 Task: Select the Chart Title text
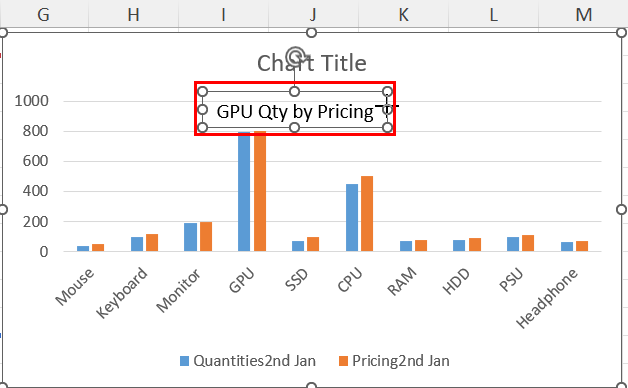tap(312, 63)
